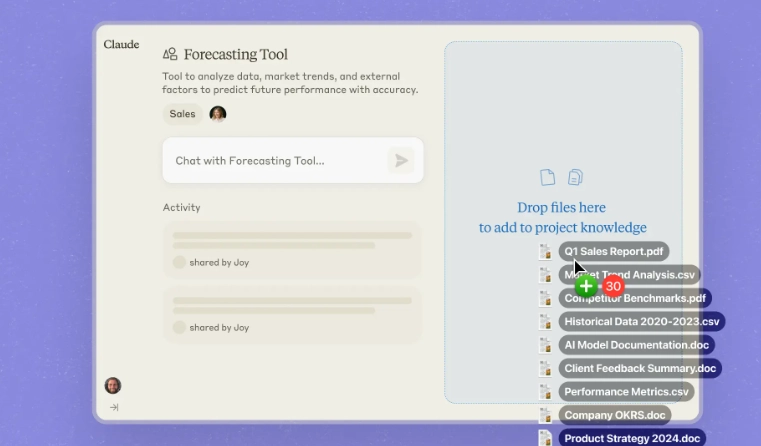Select the Q1 Sales Report.pdf file
The height and width of the screenshot is (446, 761).
[613, 252]
